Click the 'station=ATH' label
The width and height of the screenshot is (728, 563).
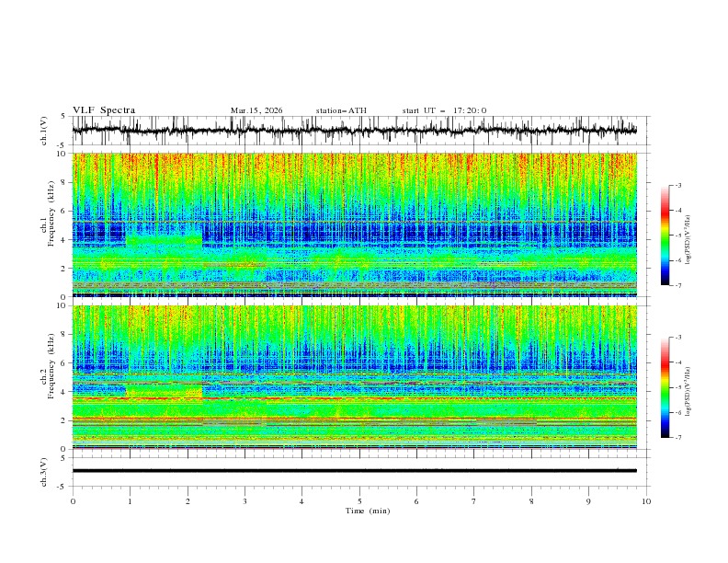[341, 110]
